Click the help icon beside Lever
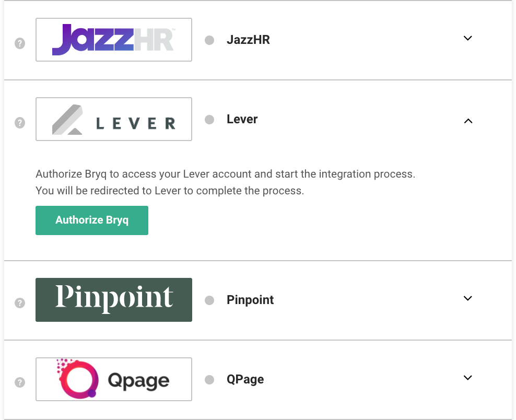The height and width of the screenshot is (420, 516). 20,123
